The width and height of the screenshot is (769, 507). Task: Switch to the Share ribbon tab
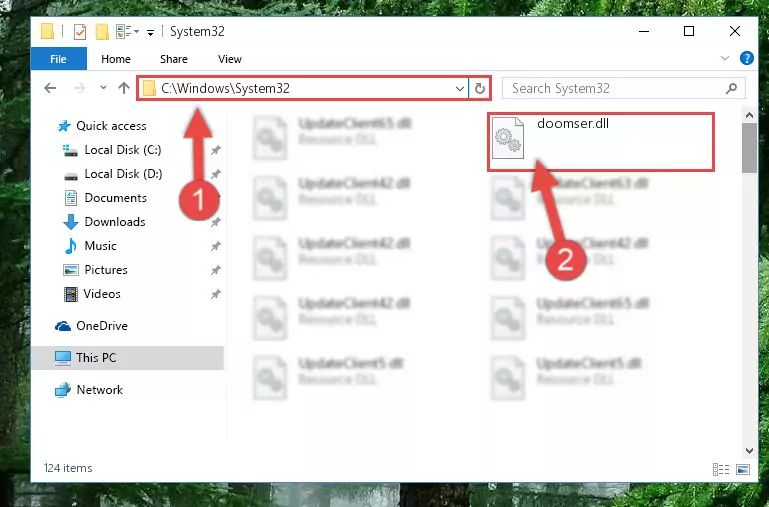174,59
